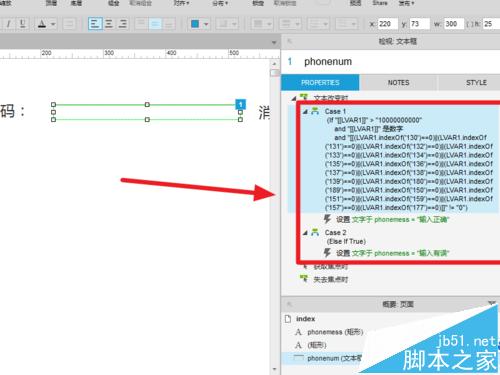The width and height of the screenshot is (500, 375).
Task: Click the outline panel pop-out icon
Action: [290, 304]
